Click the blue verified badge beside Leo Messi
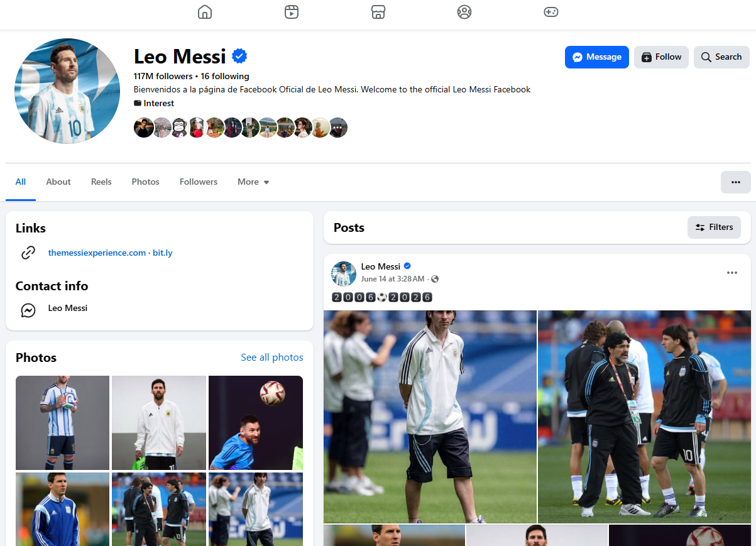This screenshot has height=546, width=756. pos(239,56)
